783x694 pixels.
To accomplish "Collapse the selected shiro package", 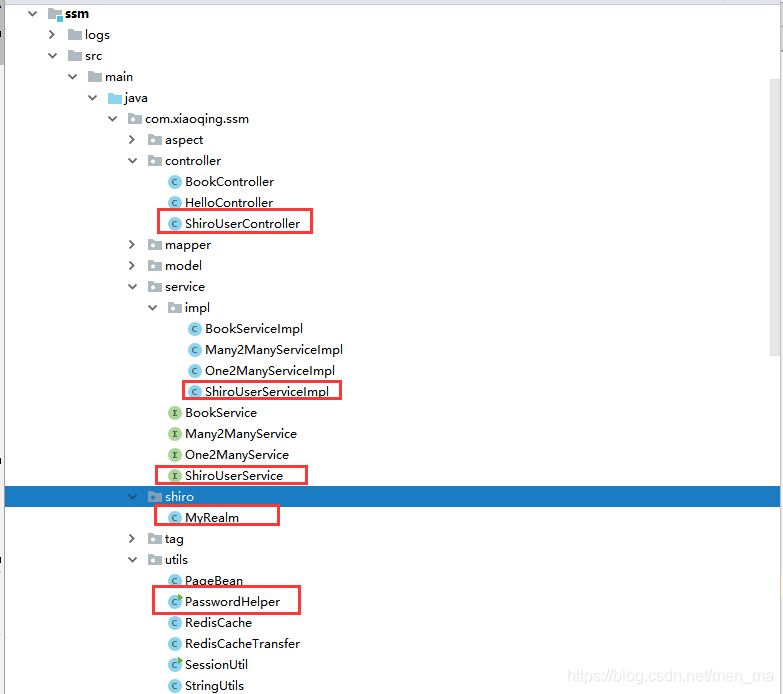I will click(x=132, y=496).
